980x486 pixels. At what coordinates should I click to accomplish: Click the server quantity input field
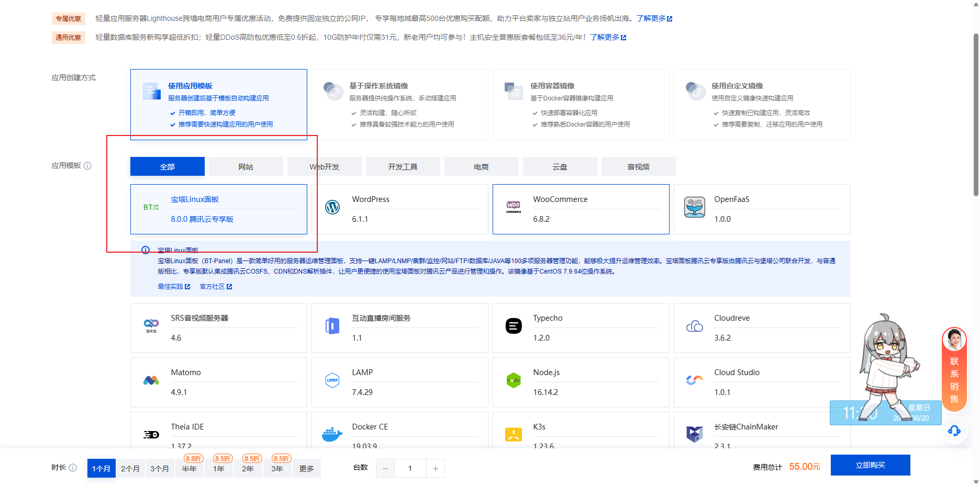point(410,468)
